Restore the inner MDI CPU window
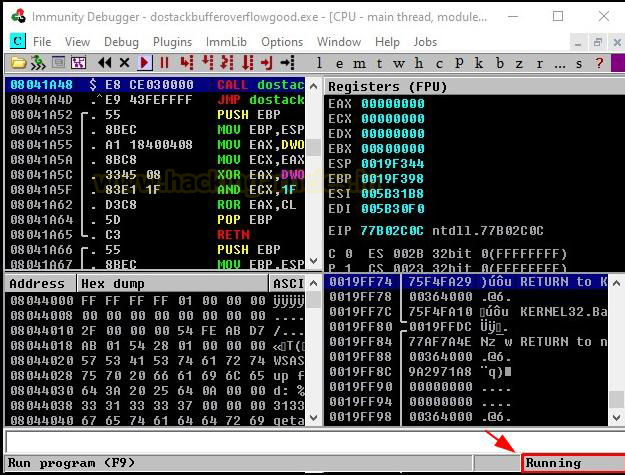625x475 pixels. point(597,42)
